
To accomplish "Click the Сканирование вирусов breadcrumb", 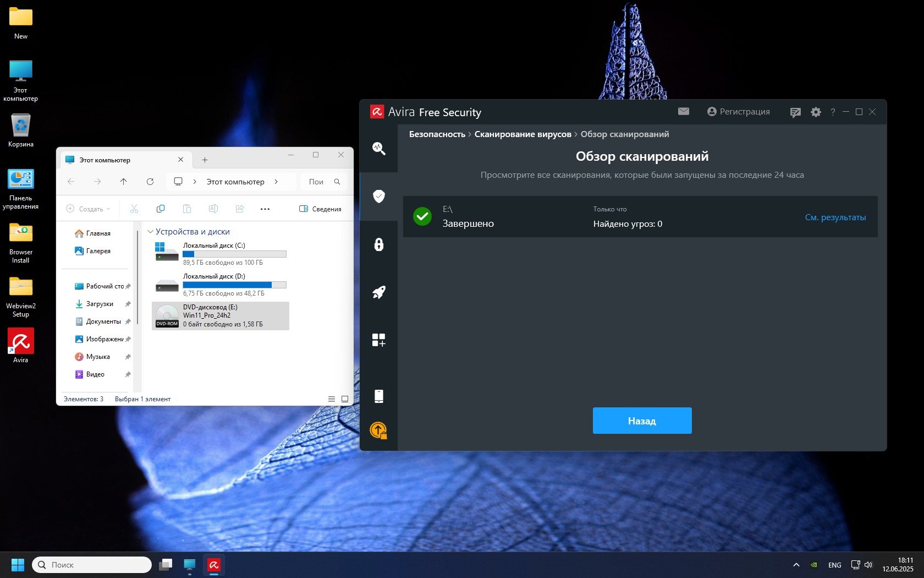I will click(522, 134).
